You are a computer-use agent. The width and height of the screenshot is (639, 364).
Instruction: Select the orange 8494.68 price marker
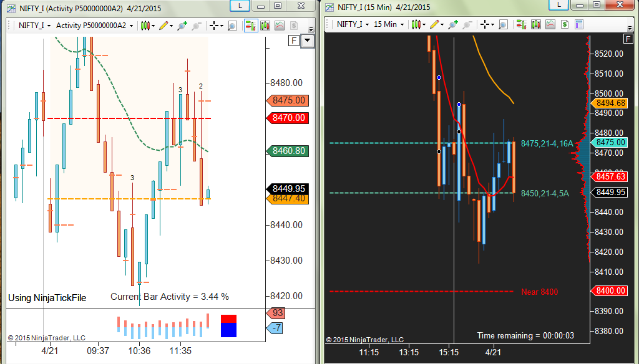coord(610,103)
